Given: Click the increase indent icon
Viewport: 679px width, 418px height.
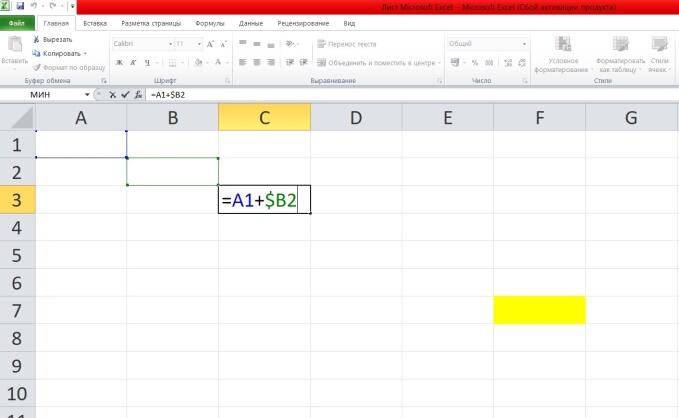Looking at the screenshot, I should pos(304,63).
